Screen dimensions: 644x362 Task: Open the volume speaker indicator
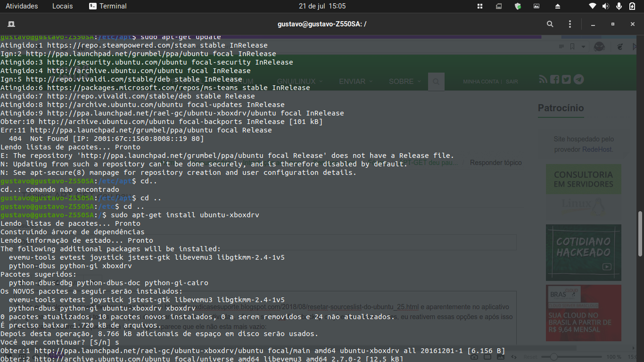click(606, 6)
